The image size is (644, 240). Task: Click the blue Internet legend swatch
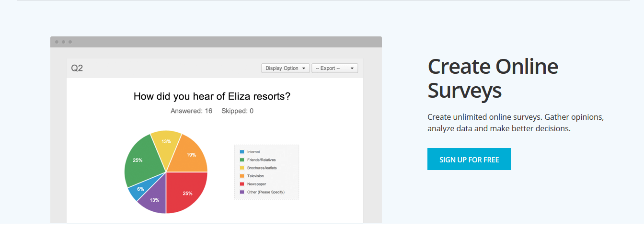242,152
